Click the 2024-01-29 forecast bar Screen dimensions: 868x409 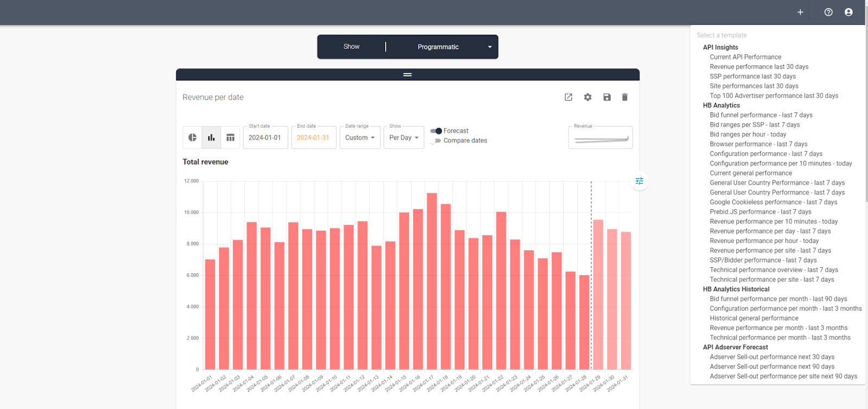pos(598,294)
